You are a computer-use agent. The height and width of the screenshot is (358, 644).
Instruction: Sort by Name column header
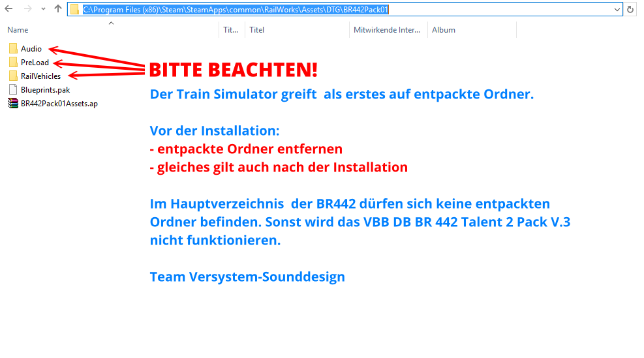[x=18, y=30]
